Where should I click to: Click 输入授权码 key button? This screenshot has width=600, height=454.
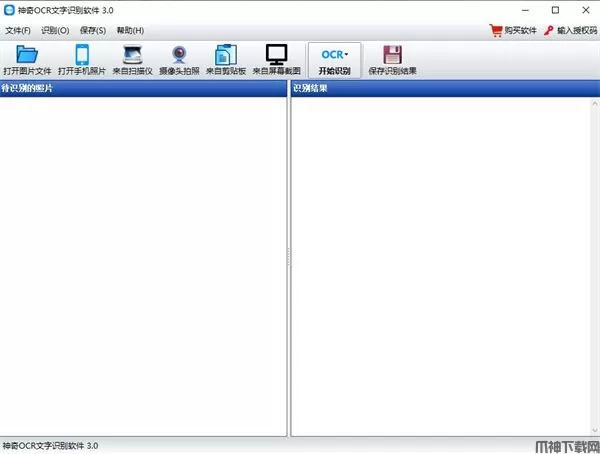(x=571, y=31)
